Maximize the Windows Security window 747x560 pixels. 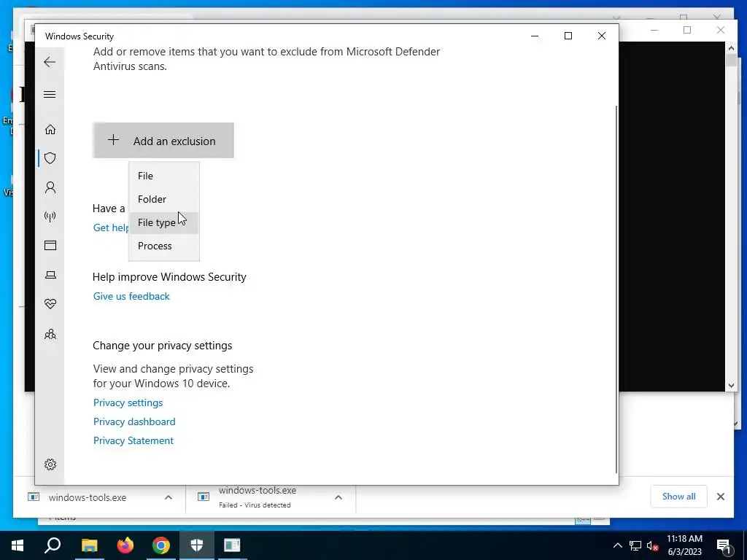coord(568,36)
